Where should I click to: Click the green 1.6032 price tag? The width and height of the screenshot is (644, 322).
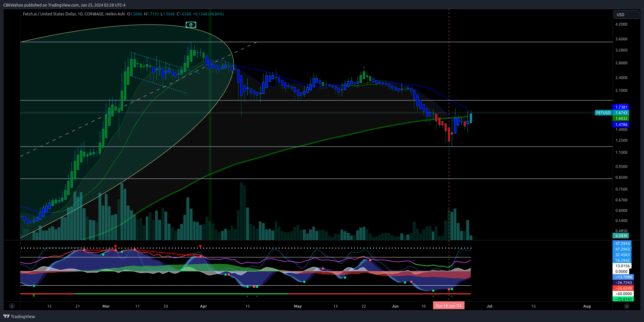(621, 118)
